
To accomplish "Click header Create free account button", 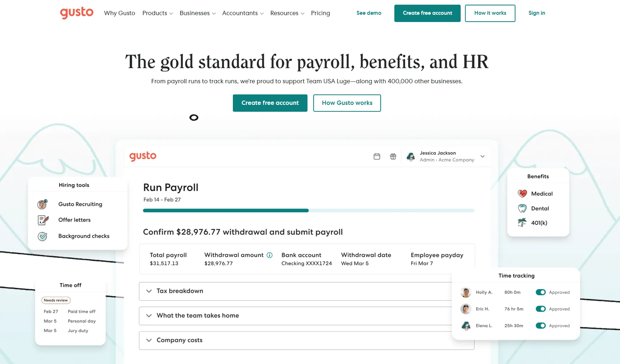I will coord(428,13).
